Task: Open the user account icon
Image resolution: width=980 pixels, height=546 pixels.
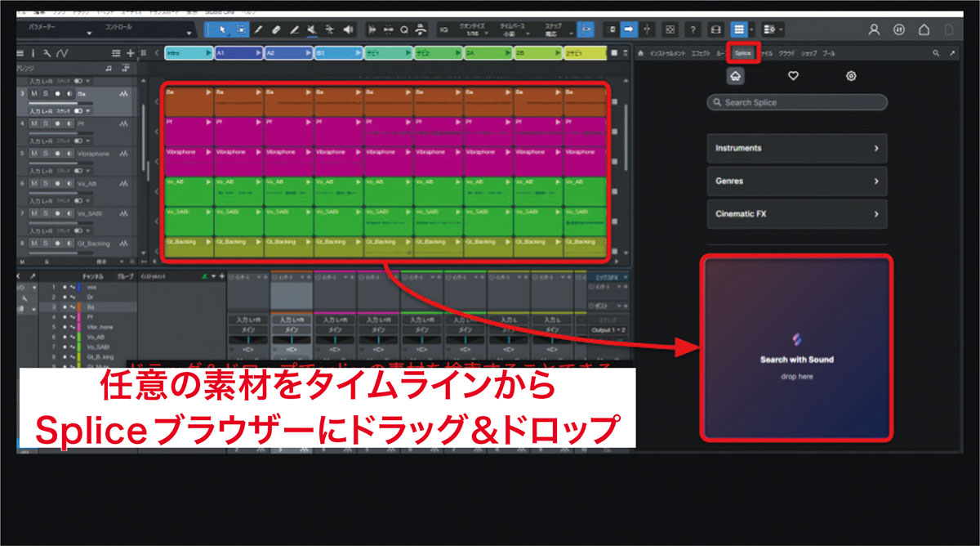Action: point(874,29)
